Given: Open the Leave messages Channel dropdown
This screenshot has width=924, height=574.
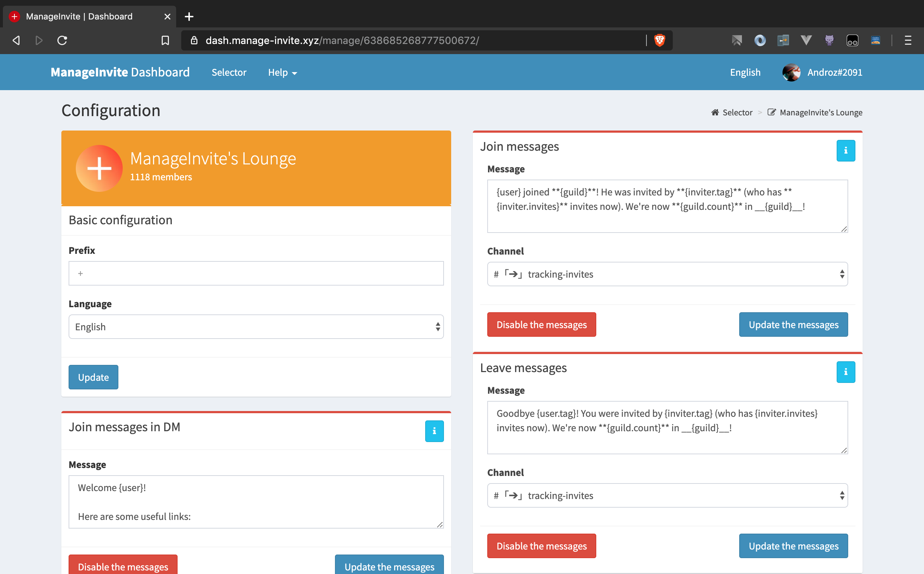Looking at the screenshot, I should tap(667, 495).
